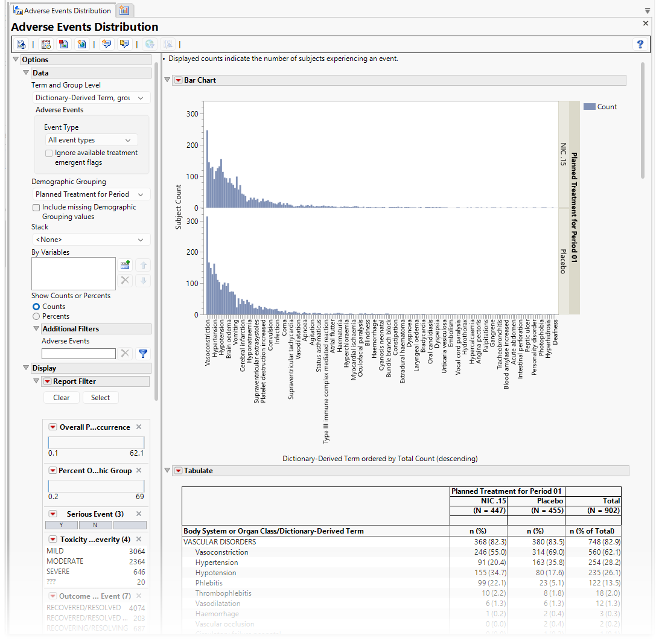
Task: Open the Bar Chart red triangle menu
Action: [178, 80]
